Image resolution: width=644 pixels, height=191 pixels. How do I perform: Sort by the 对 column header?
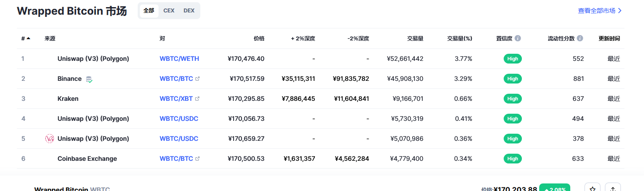click(x=162, y=39)
